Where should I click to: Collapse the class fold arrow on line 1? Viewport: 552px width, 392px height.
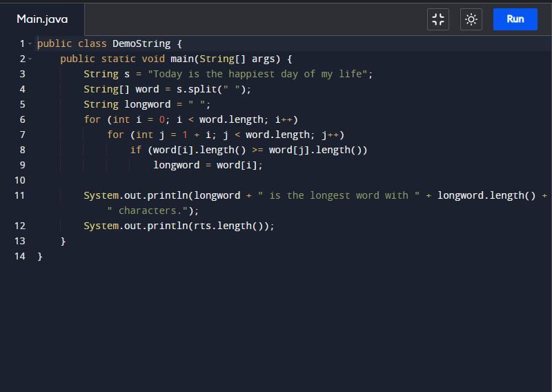[30, 43]
